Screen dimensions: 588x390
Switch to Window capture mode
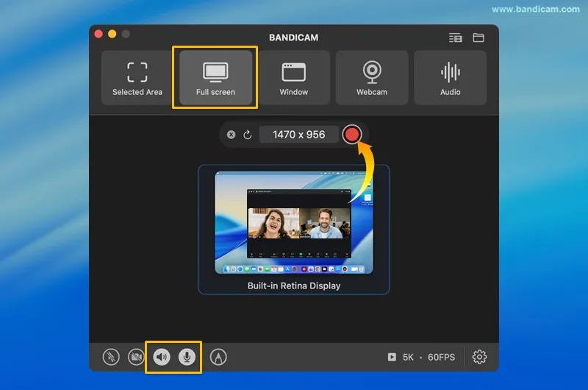click(293, 78)
